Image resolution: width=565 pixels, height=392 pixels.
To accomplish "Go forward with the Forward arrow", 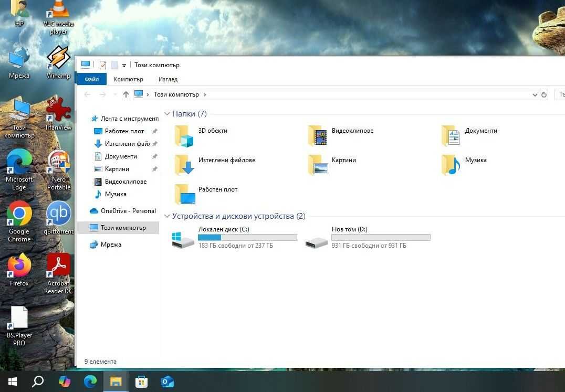I will click(x=102, y=94).
